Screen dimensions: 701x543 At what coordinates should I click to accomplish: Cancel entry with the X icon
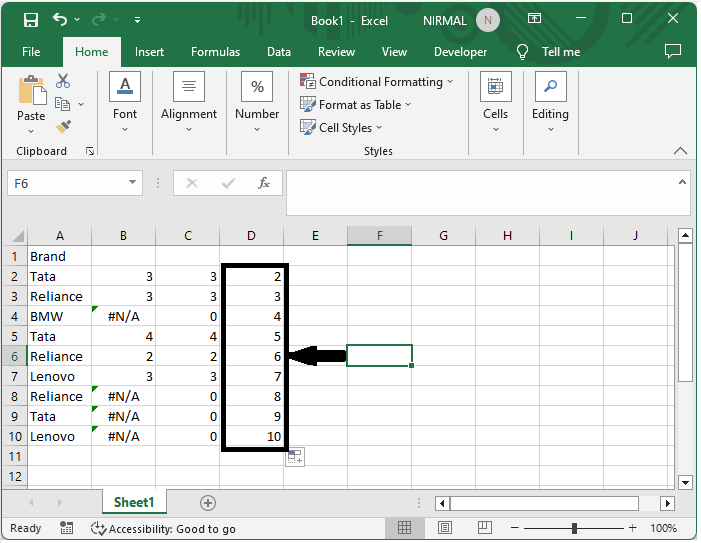tap(192, 183)
